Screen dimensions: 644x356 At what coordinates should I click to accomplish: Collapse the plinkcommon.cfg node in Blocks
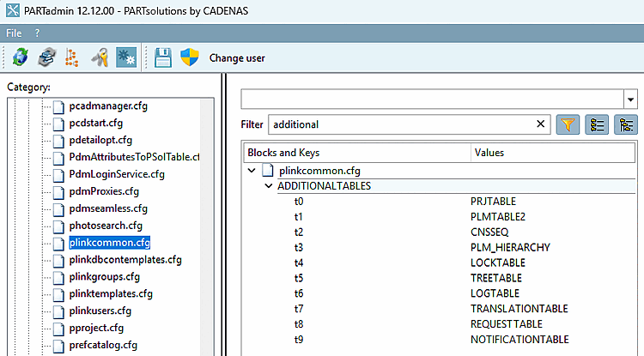coord(252,170)
